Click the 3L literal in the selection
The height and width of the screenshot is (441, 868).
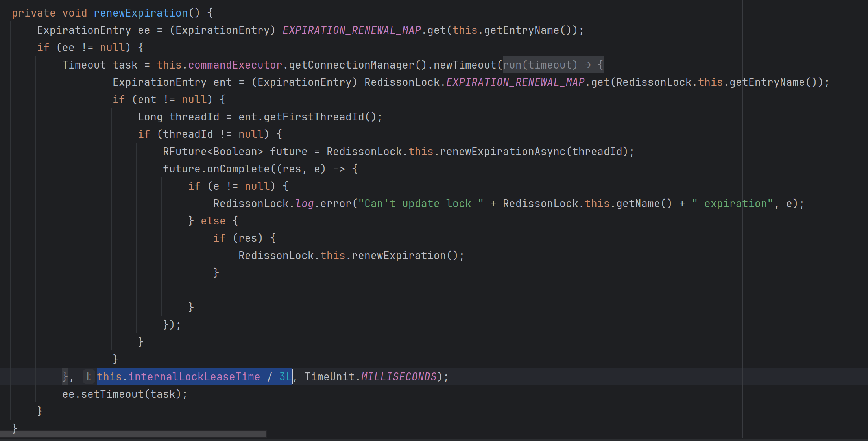[285, 377]
